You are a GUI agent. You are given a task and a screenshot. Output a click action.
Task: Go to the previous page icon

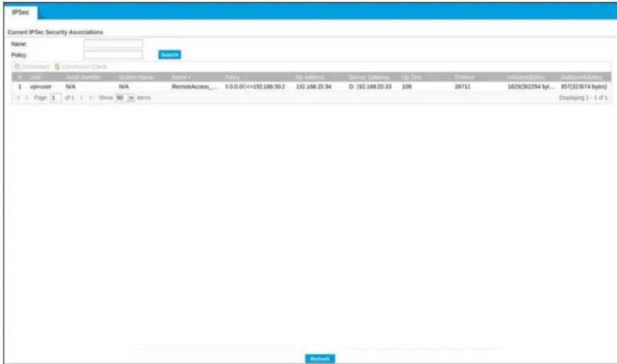tap(27, 97)
